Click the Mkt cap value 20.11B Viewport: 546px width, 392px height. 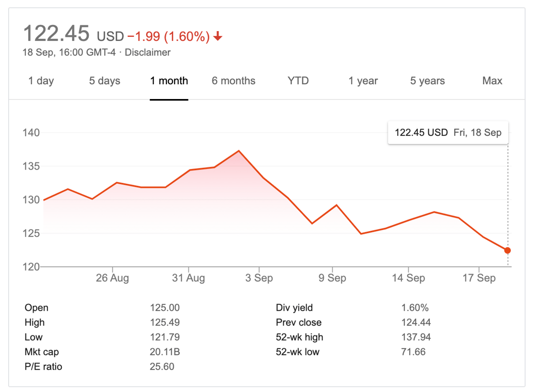point(165,352)
